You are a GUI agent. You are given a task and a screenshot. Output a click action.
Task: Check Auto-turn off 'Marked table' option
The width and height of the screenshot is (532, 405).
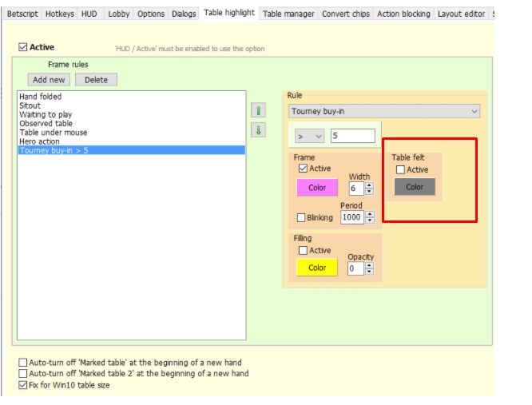[x=22, y=363]
